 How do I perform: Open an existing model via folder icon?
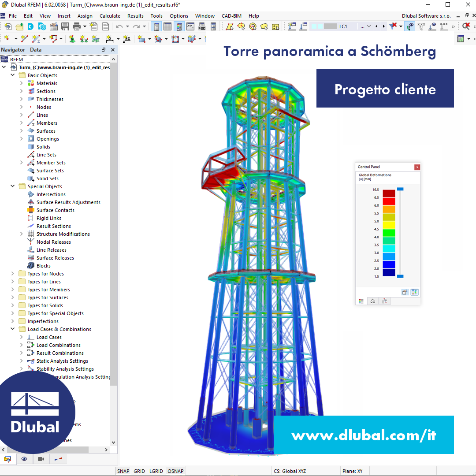pos(19,27)
